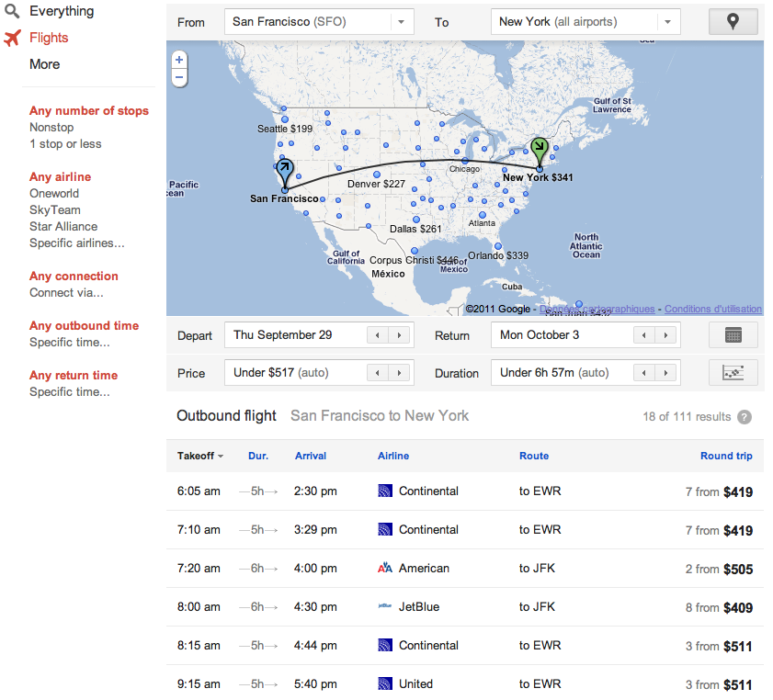Select the green New York destination marker
The image size is (773, 700).
(x=540, y=152)
